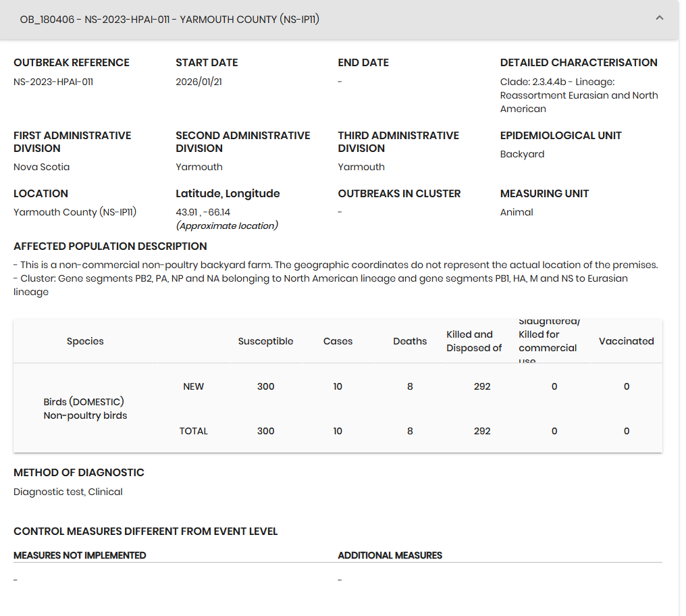Click the Additional Measures heading
686x616 pixels.
(x=390, y=555)
